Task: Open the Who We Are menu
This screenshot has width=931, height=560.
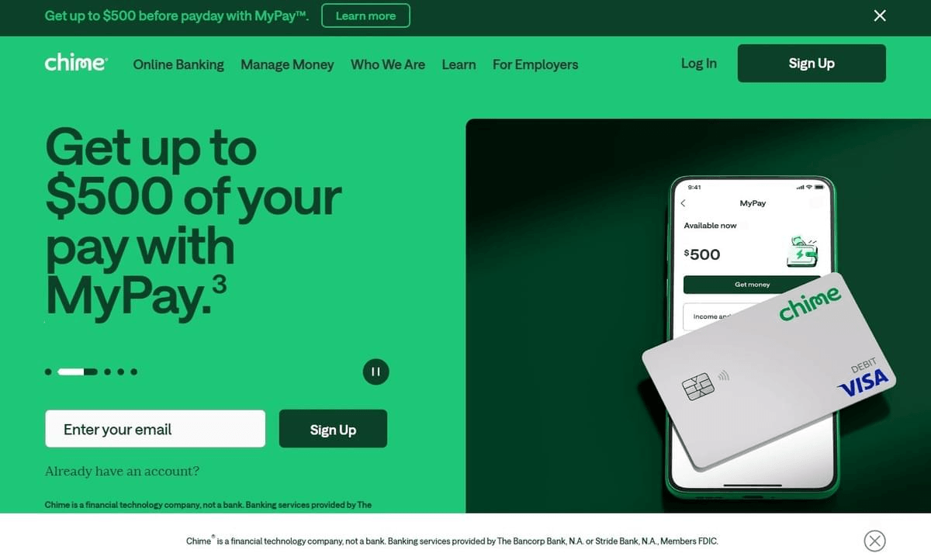Action: (388, 64)
